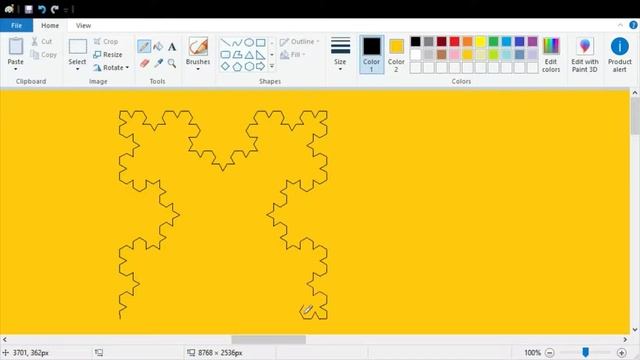Click the horizontal scrollbar right arrow

pyautogui.click(x=625, y=340)
